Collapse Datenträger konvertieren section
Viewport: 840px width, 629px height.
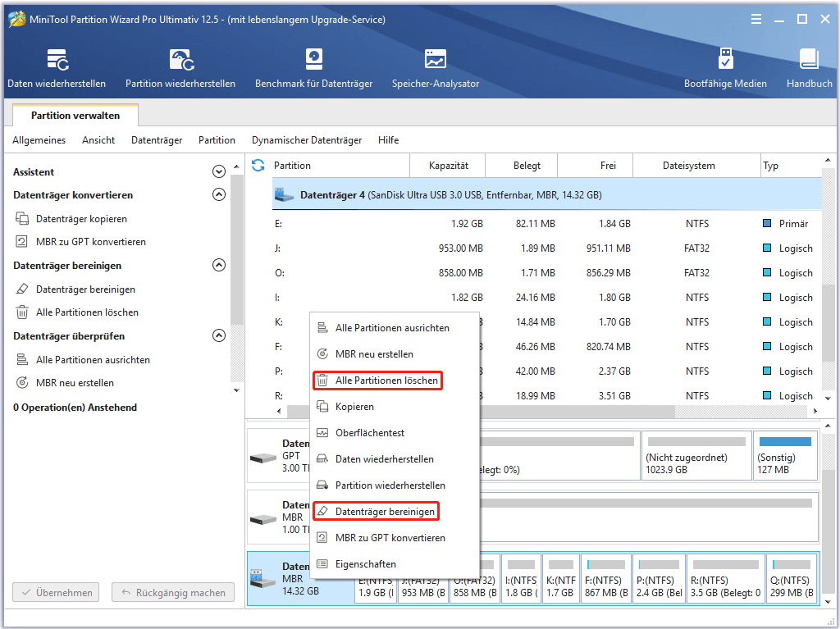pyautogui.click(x=218, y=194)
